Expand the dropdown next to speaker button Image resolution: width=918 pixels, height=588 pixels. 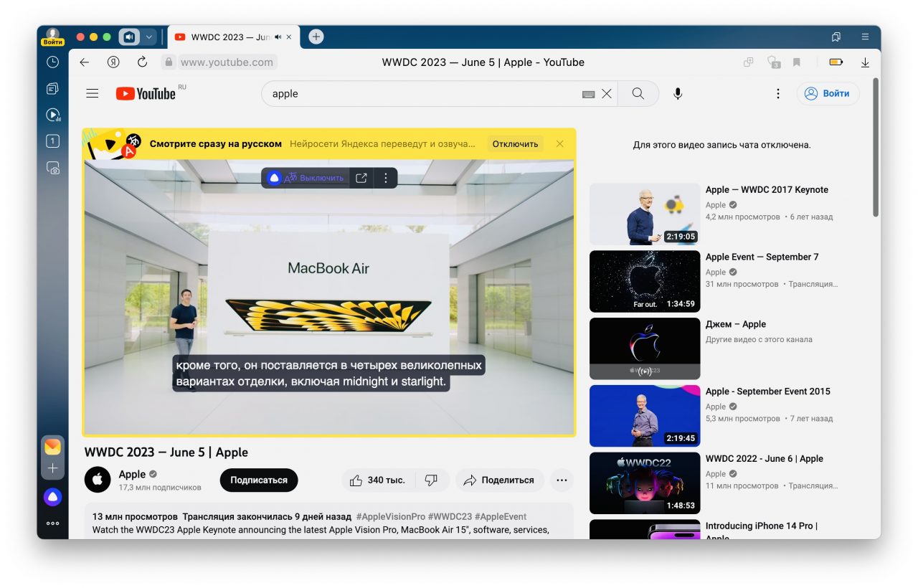(x=149, y=37)
